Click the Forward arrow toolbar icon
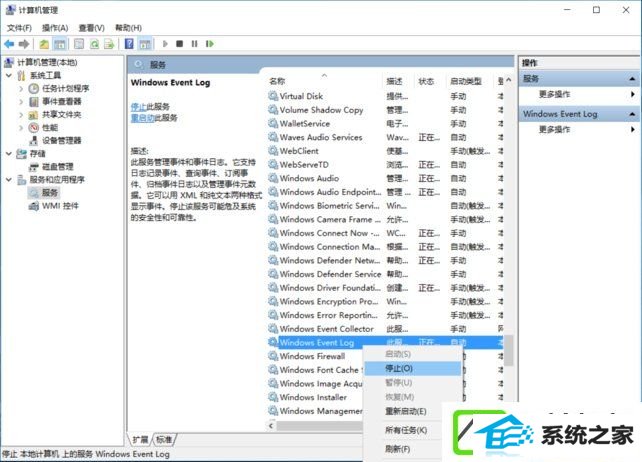Viewport: 642px width, 462px height. (x=24, y=44)
